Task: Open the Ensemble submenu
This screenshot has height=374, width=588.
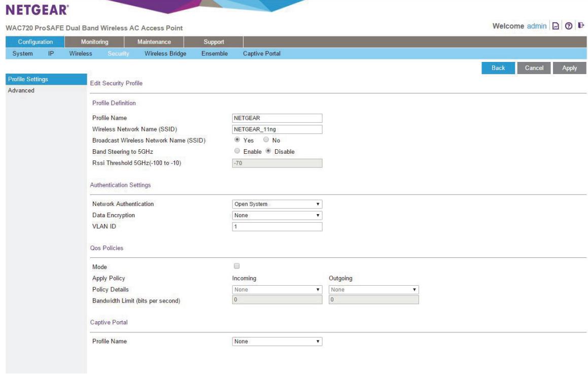Action: (x=215, y=54)
